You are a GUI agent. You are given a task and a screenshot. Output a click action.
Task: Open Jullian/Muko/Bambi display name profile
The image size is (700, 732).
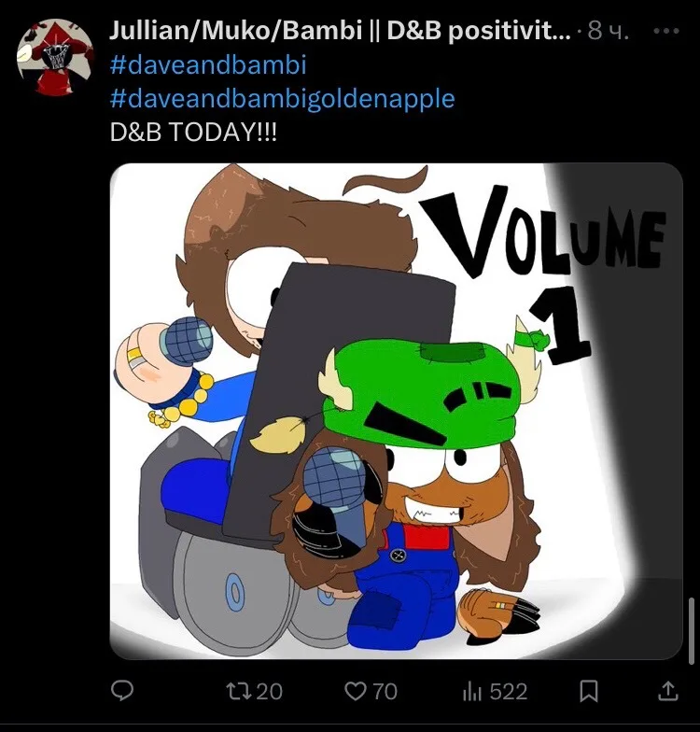(x=340, y=31)
